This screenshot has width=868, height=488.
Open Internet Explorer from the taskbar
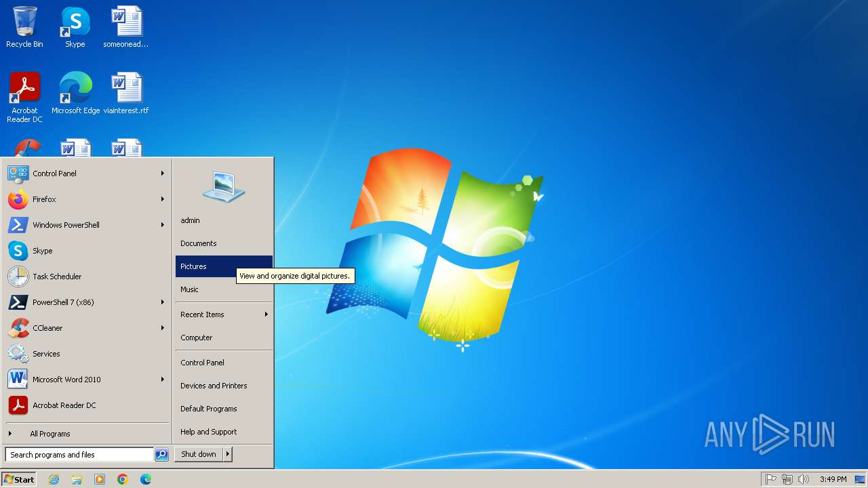[x=54, y=479]
